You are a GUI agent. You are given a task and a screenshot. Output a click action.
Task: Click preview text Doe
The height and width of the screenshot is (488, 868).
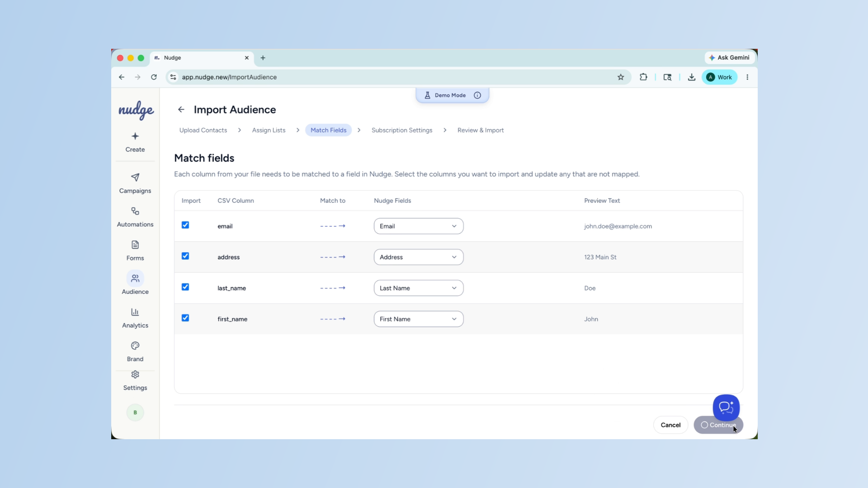[590, 288]
